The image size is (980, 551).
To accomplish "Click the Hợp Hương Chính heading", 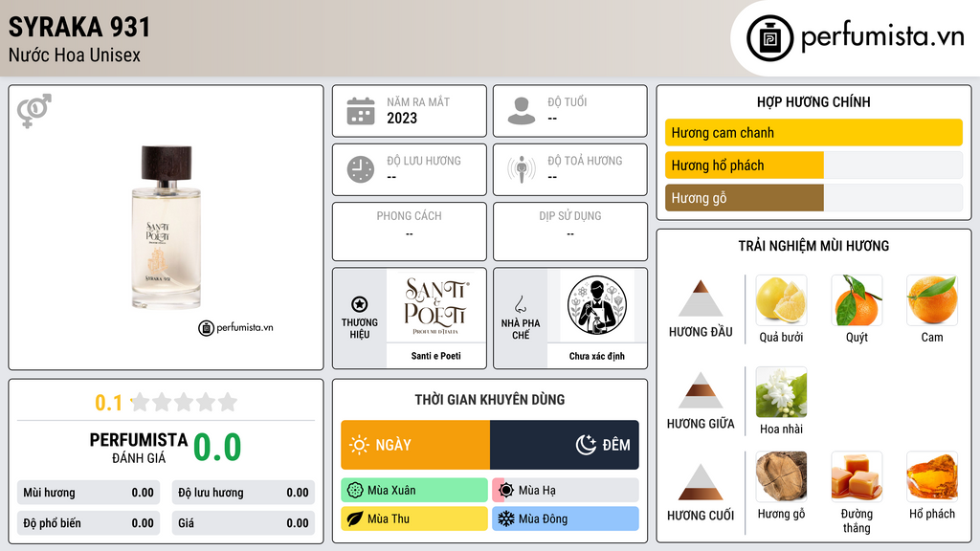I will (x=813, y=101).
